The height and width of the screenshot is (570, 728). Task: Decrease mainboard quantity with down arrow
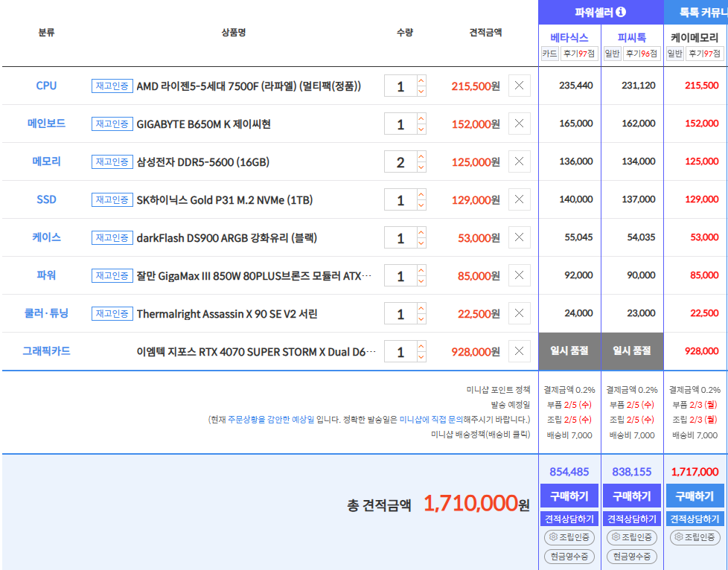coord(421,129)
